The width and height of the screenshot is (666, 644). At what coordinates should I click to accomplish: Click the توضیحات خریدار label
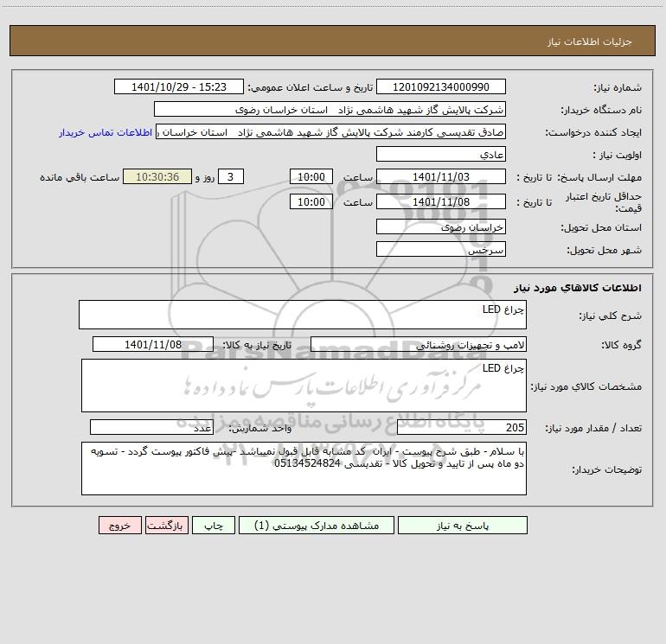[x=607, y=469]
